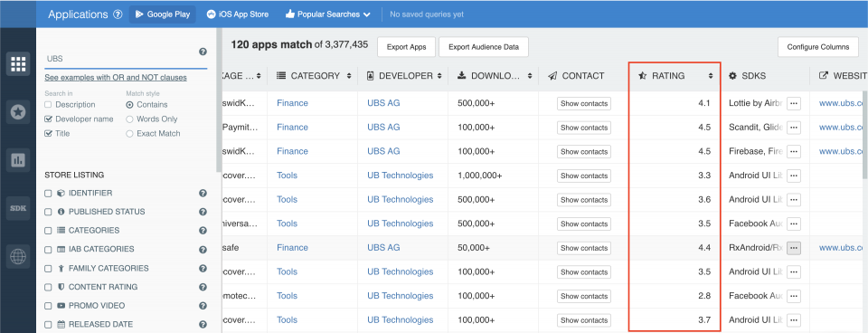The image size is (868, 333).
Task: Sort by the CATEGORY column arrows
Action: tap(349, 76)
